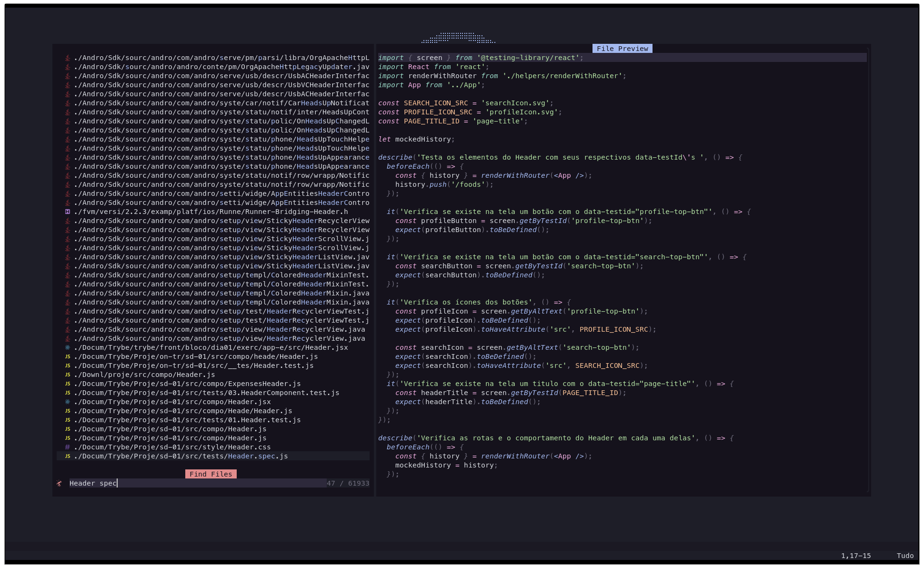The width and height of the screenshot is (924, 569).
Task: Click the Find Files title label
Action: pyautogui.click(x=211, y=474)
